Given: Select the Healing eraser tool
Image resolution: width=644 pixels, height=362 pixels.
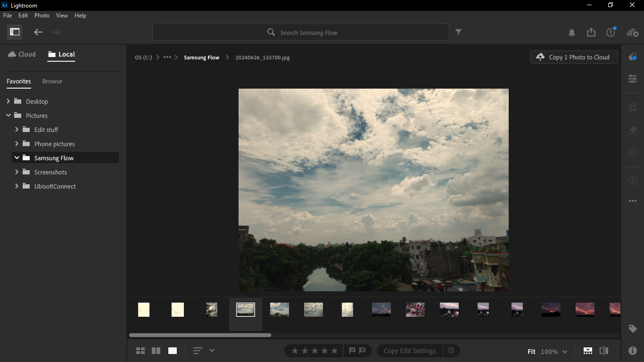Looking at the screenshot, I should [x=632, y=130].
